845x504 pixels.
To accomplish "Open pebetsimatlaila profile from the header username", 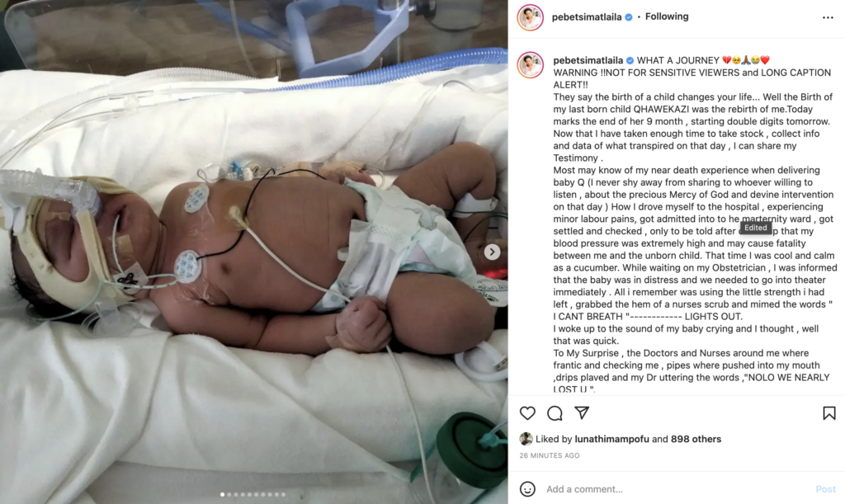I will (587, 17).
